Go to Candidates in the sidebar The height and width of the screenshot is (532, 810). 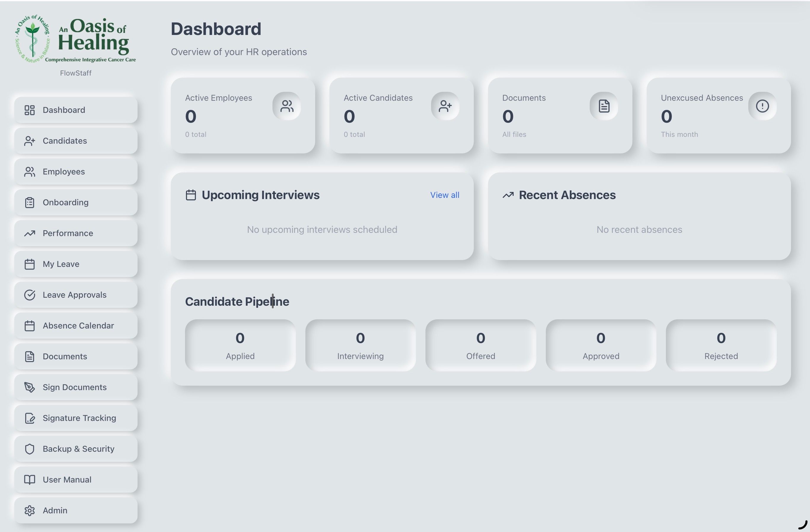[76, 141]
